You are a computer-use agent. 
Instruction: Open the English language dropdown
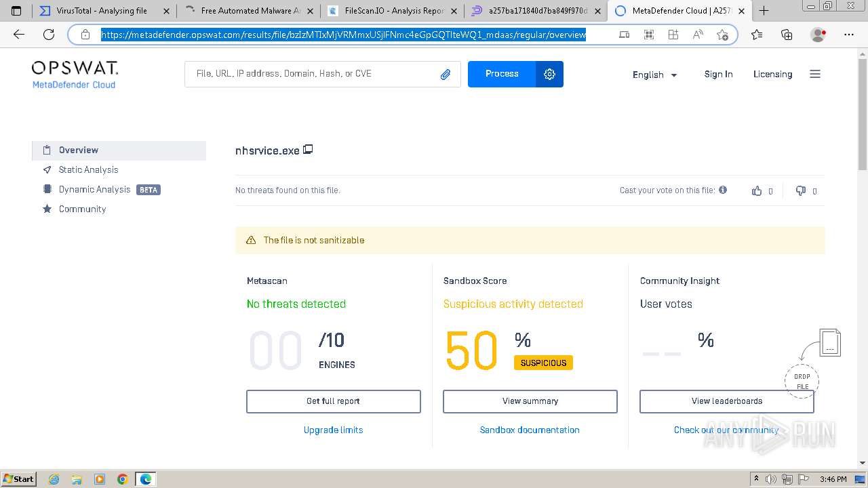655,75
